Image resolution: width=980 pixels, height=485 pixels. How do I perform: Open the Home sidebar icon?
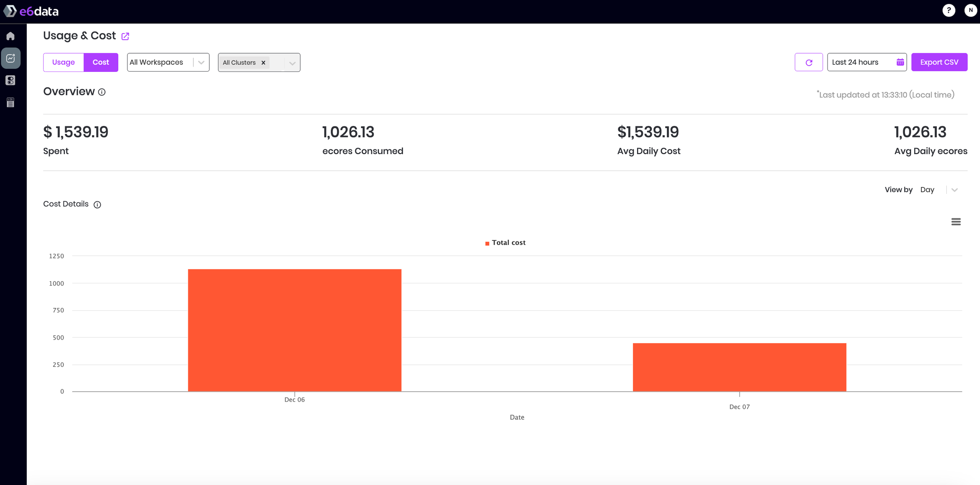point(11,36)
